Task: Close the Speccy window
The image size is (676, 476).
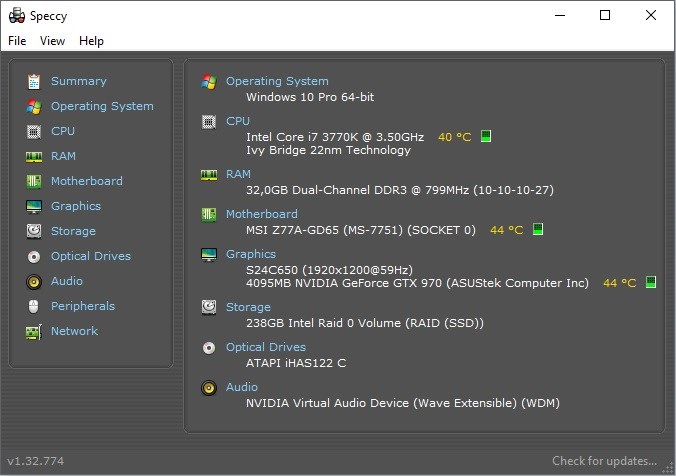Action: (x=651, y=15)
